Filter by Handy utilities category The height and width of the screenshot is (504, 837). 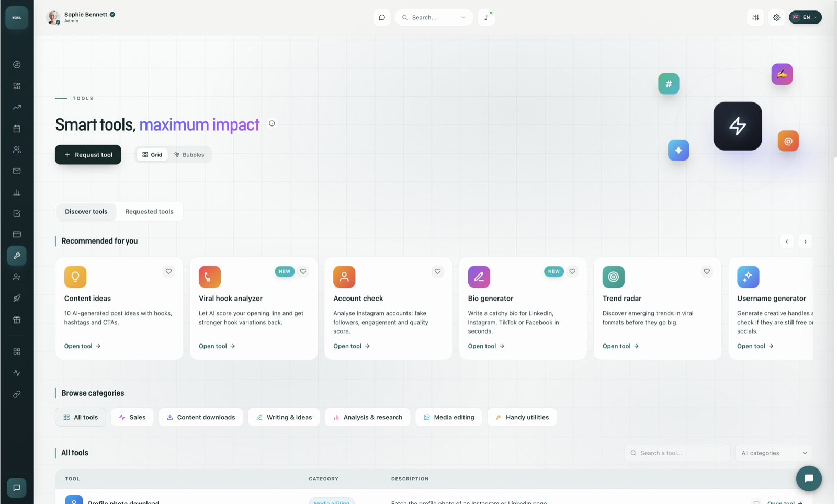[522, 417]
